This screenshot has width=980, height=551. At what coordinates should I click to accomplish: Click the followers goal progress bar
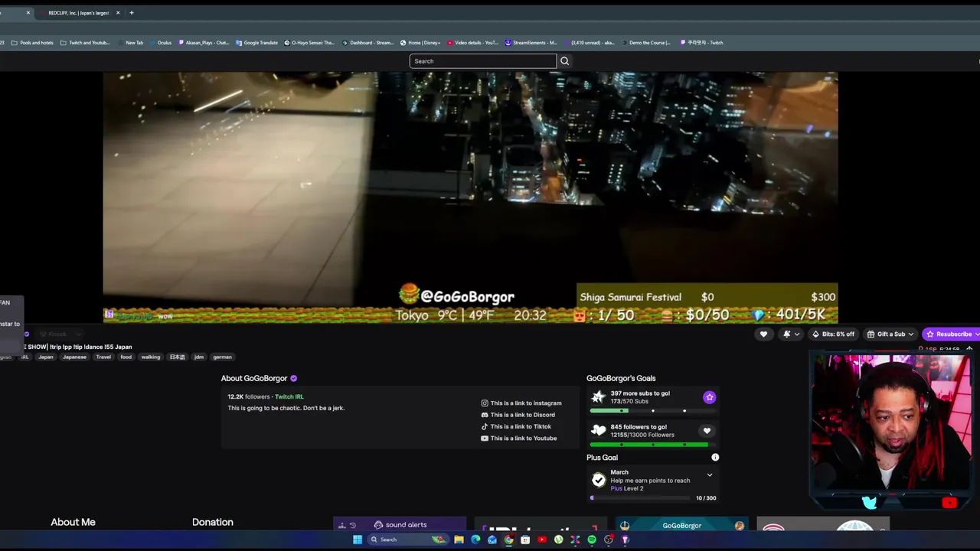click(x=653, y=444)
